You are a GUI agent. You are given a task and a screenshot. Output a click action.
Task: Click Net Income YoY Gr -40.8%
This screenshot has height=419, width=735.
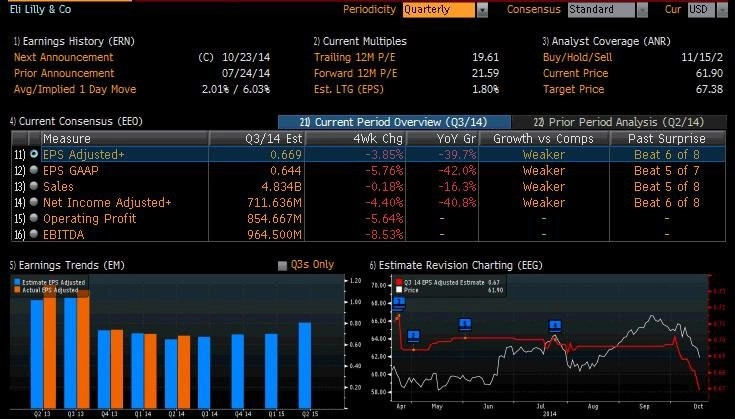pyautogui.click(x=457, y=202)
